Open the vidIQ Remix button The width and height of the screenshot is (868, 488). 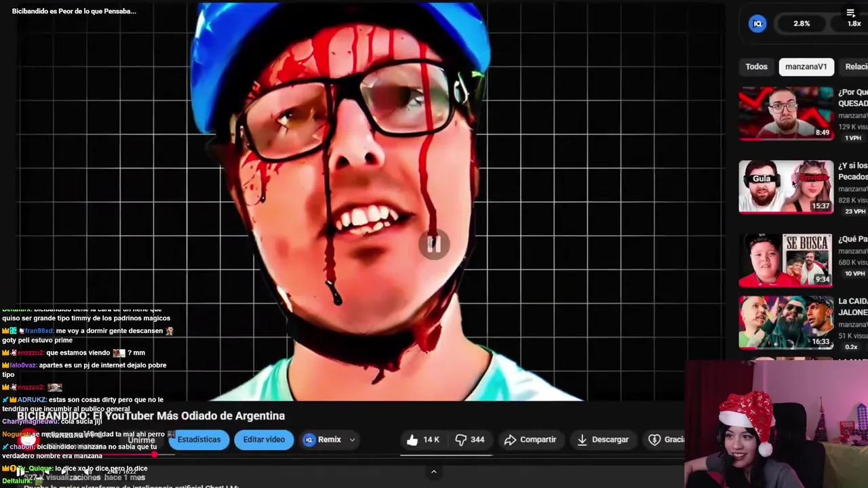click(323, 440)
